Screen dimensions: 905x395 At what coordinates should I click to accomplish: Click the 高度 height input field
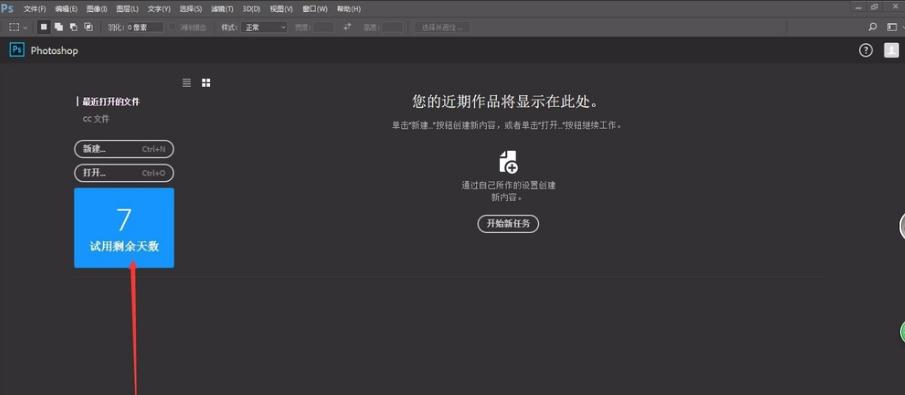(392, 27)
